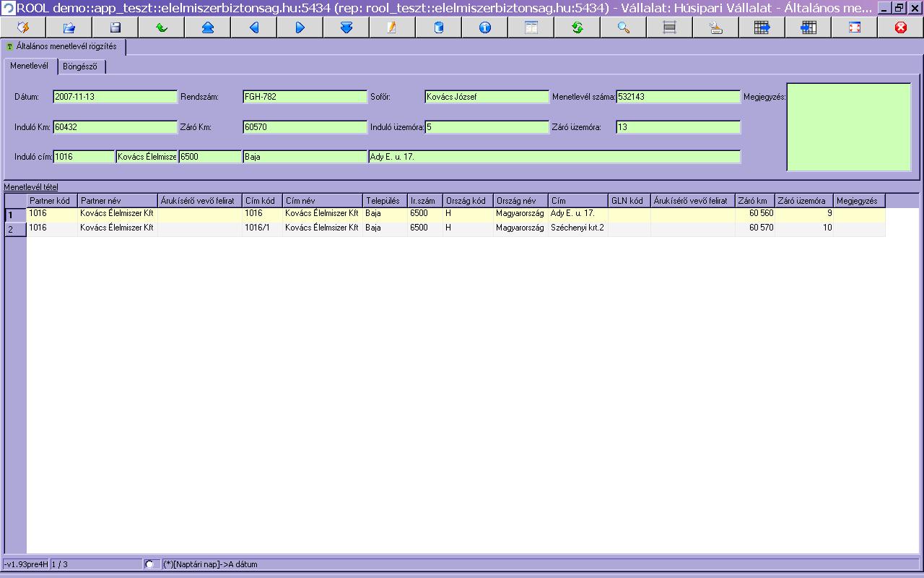Toggle the radio button in status bar
924x578 pixels.
pyautogui.click(x=149, y=564)
